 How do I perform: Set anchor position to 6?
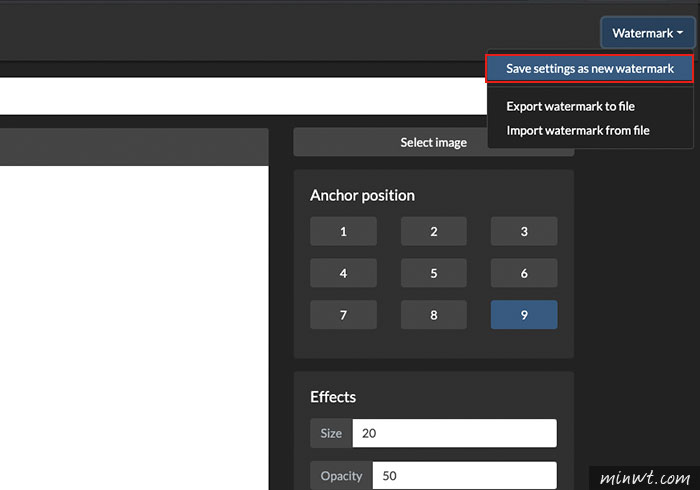click(x=524, y=273)
